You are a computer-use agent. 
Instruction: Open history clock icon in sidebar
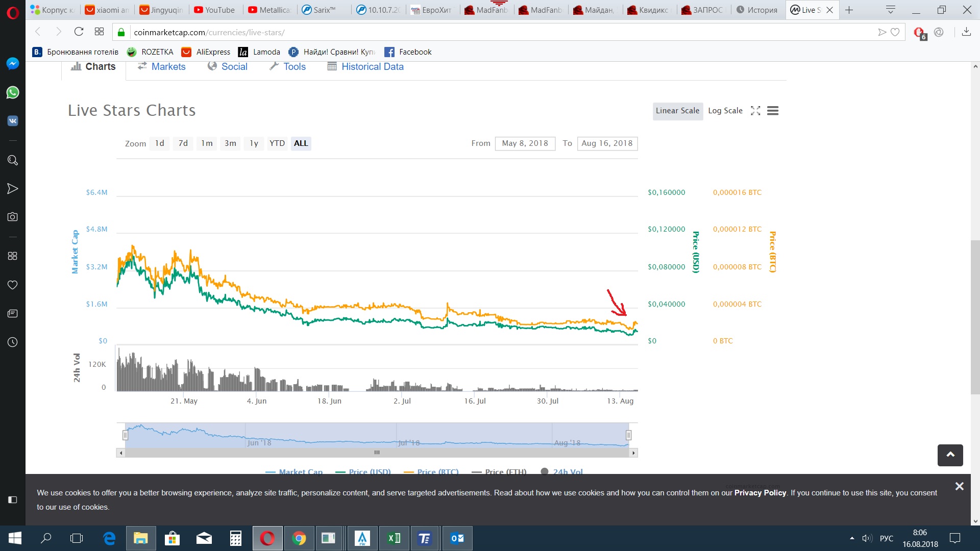[13, 342]
